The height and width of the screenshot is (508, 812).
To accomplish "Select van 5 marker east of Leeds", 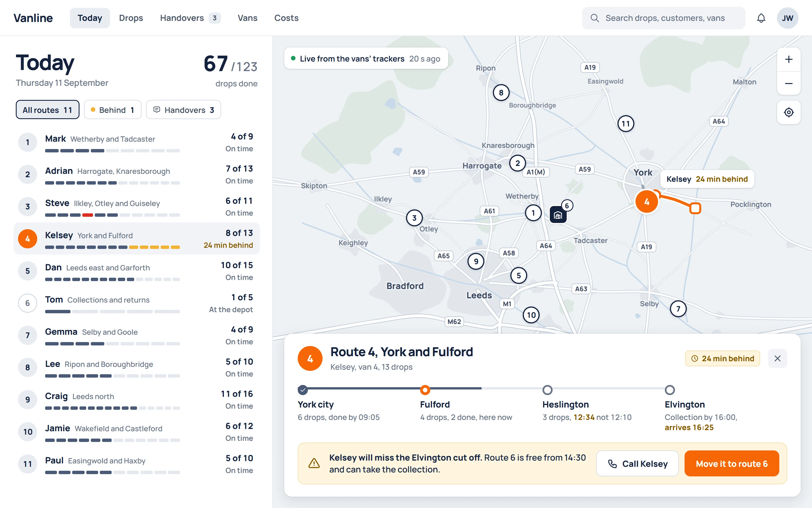I will 519,275.
